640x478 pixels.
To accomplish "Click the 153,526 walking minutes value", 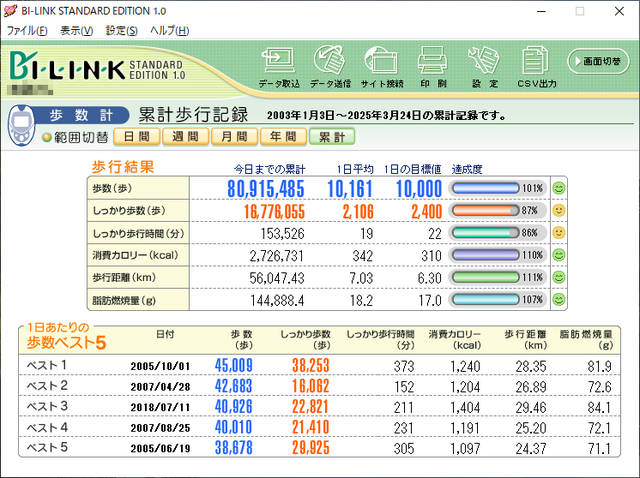I will (x=282, y=233).
